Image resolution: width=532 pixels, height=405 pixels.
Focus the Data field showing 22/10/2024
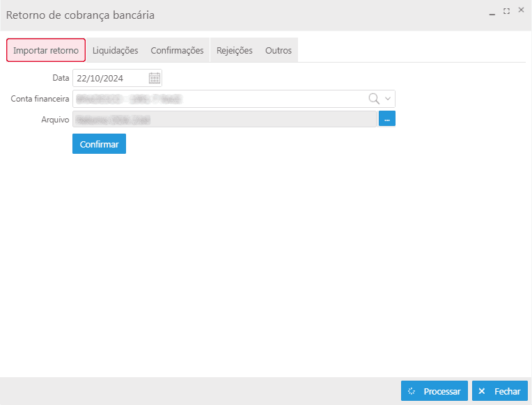point(109,78)
